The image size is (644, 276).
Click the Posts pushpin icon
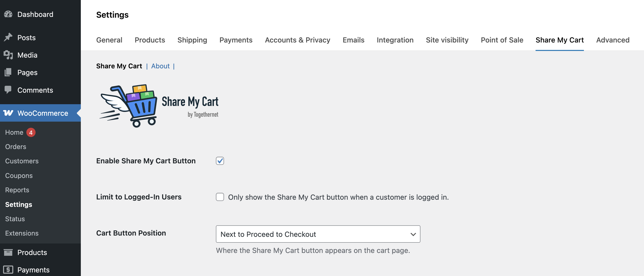click(8, 37)
